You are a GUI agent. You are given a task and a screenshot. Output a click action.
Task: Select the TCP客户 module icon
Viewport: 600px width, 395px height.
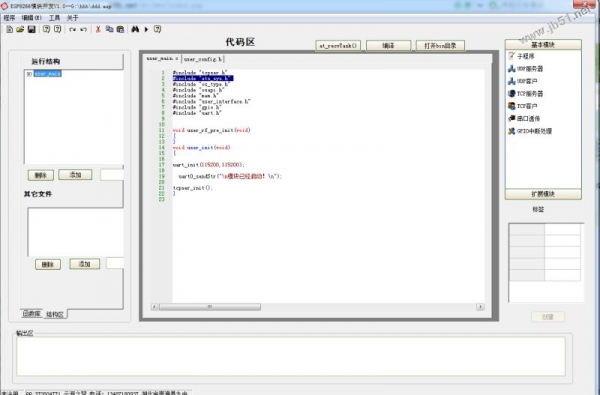click(511, 106)
